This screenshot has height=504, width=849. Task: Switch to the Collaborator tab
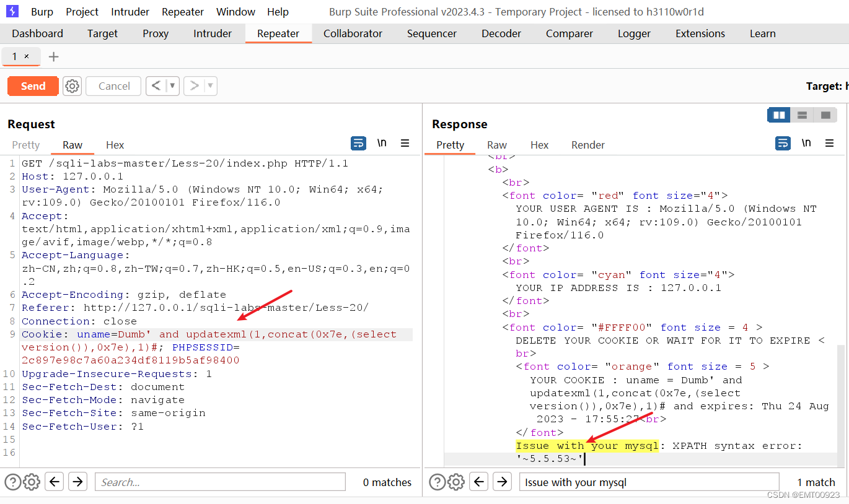353,33
